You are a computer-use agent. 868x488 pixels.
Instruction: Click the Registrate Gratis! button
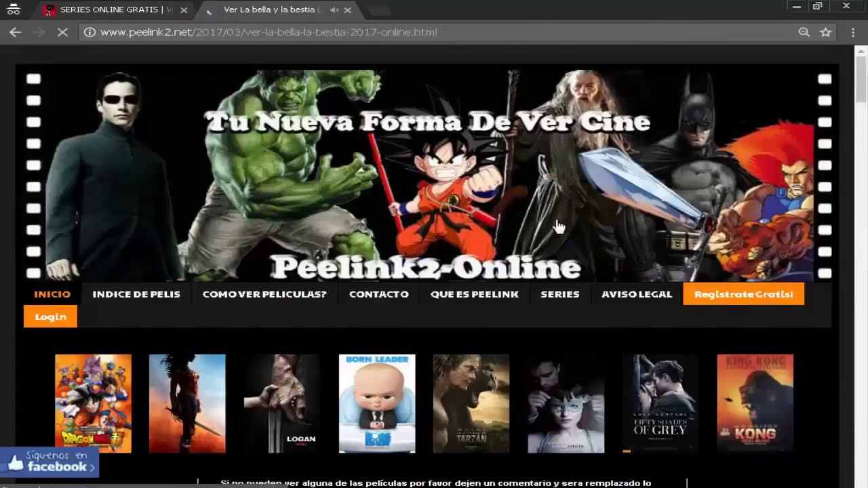(x=744, y=294)
